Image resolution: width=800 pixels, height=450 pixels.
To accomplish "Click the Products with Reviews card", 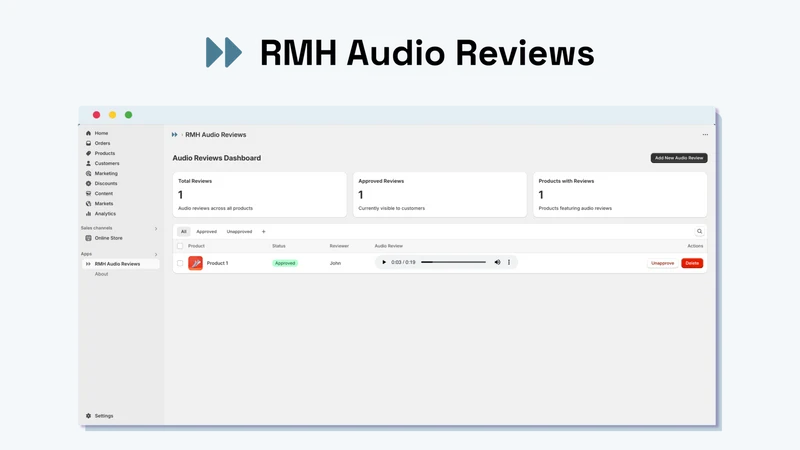I will click(620, 194).
